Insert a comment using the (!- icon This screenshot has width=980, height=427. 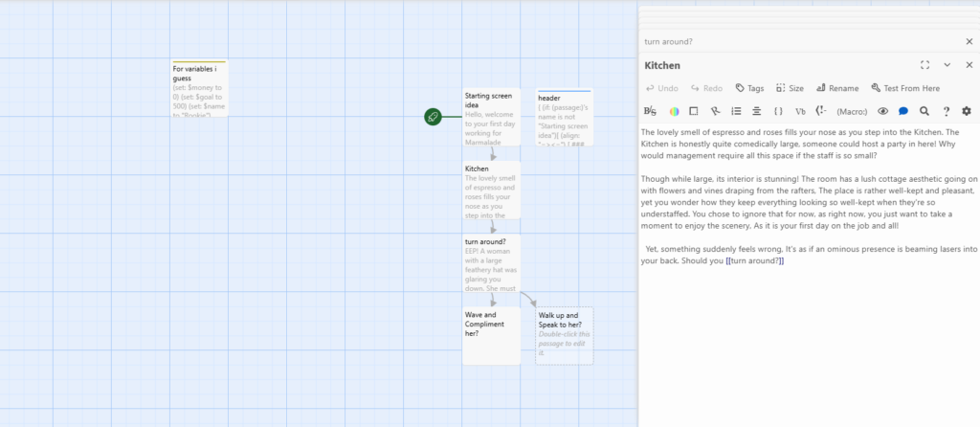[822, 111]
